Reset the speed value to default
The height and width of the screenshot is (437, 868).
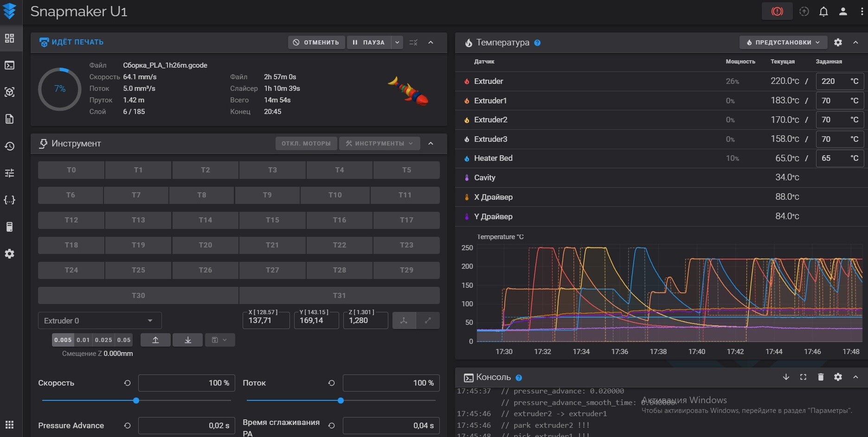tap(127, 383)
